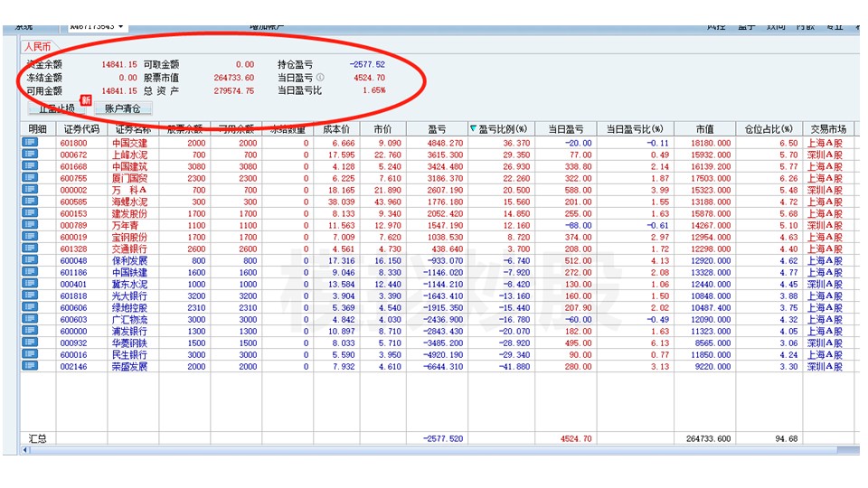The height and width of the screenshot is (488, 868).
Task: Click the 汇总 summary row label
Action: (x=37, y=438)
